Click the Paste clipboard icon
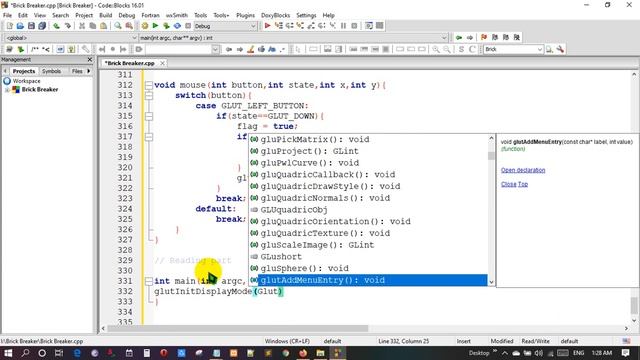The width and height of the screenshot is (640, 360). pos(104,26)
